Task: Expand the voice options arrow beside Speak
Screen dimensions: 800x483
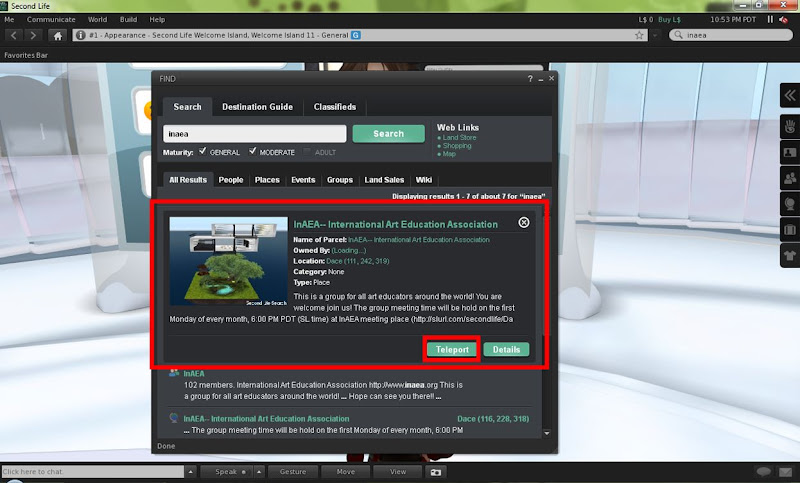Action: (x=259, y=472)
